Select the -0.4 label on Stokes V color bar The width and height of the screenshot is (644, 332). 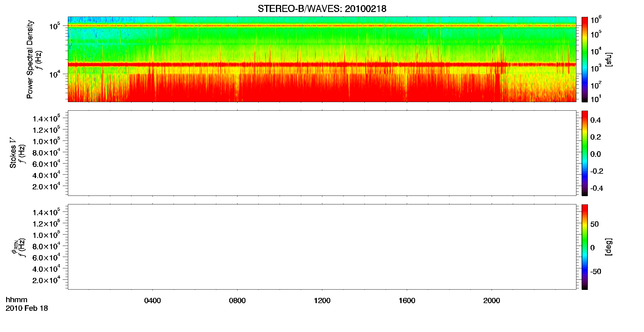click(597, 188)
